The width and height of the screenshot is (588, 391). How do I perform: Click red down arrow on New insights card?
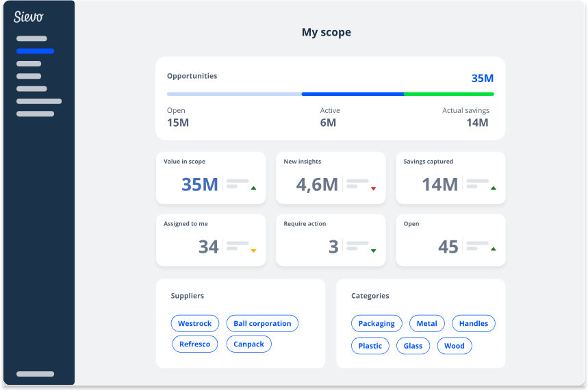tap(373, 188)
